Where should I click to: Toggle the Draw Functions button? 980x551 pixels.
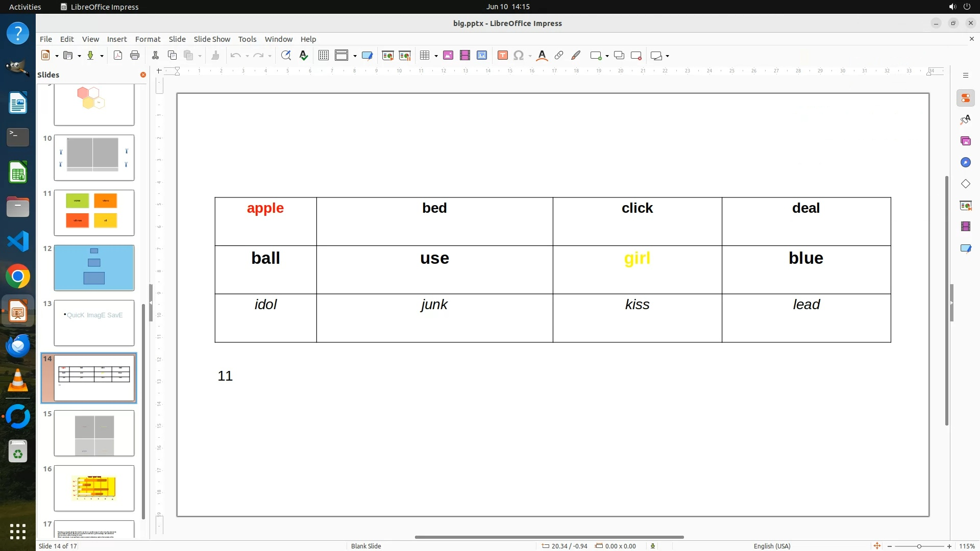(576, 56)
